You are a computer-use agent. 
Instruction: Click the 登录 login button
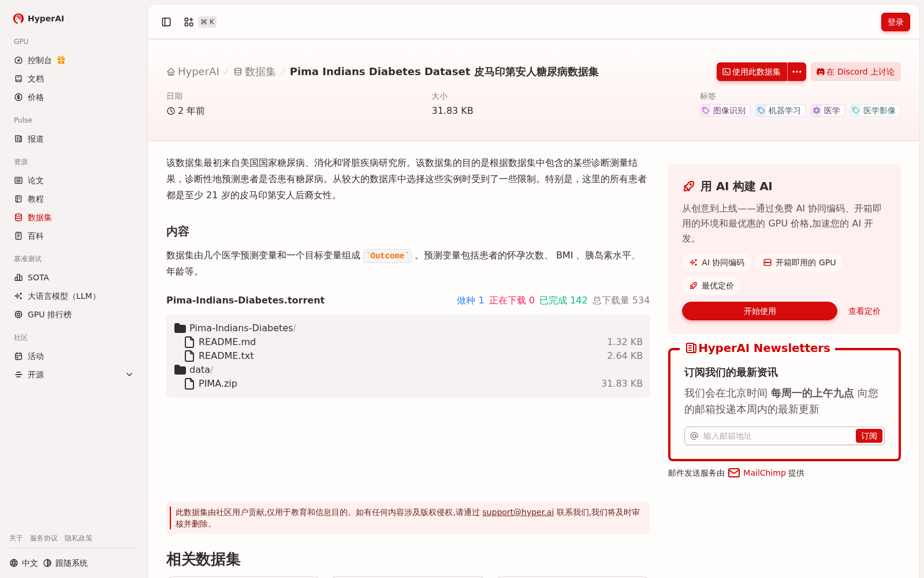click(896, 22)
